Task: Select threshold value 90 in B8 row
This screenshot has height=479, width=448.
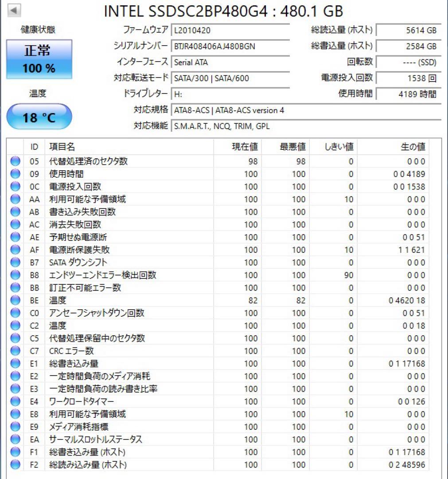Action: (x=349, y=275)
